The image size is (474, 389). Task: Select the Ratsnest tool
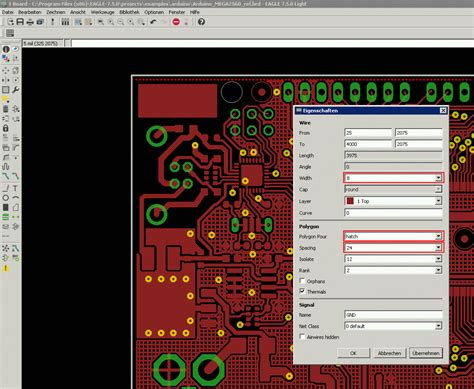pyautogui.click(x=6, y=248)
